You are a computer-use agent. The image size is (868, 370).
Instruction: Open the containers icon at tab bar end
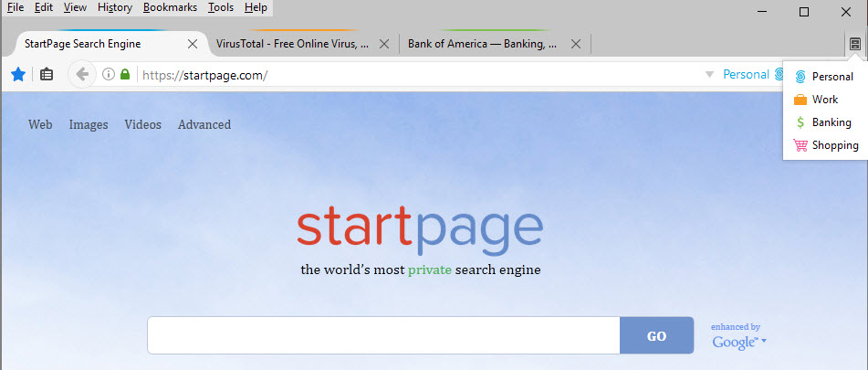854,45
